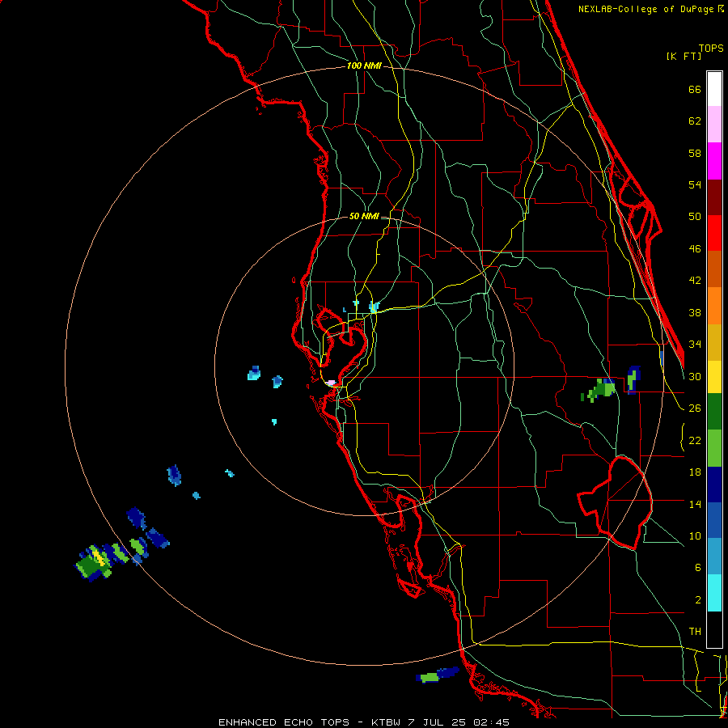Select the gold 34 kft legend swatch

[x=714, y=342]
